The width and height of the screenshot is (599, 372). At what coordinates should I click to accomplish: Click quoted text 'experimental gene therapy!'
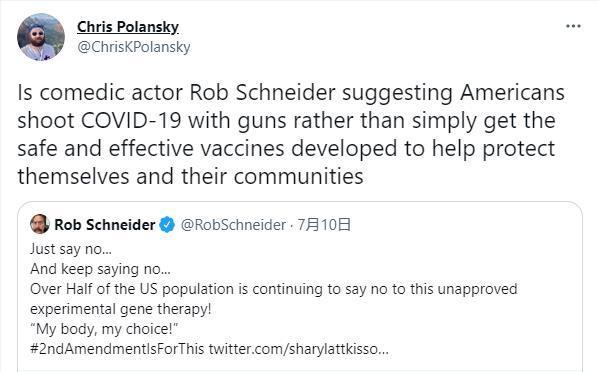121,309
